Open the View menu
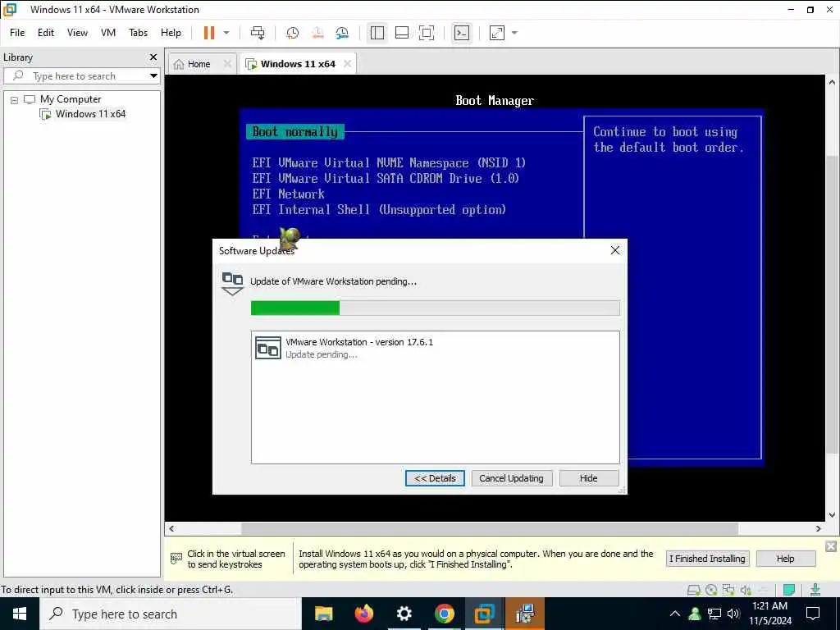840x630 pixels. click(x=77, y=33)
